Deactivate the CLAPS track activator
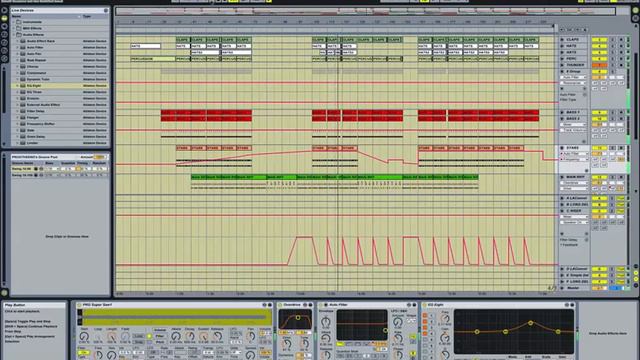 point(599,40)
